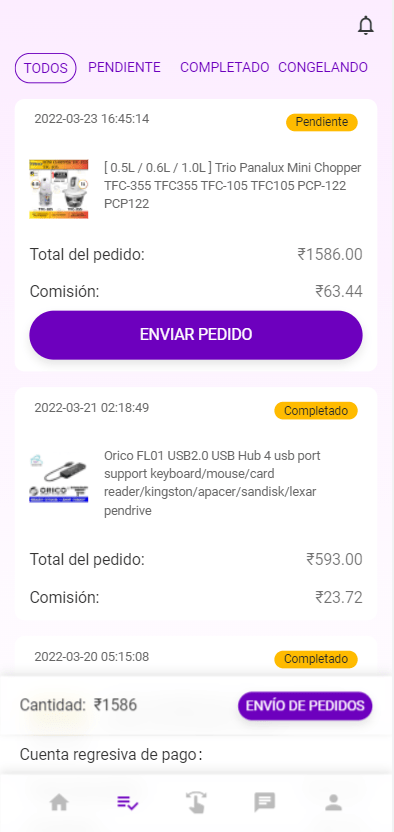
Task: Select the TODOS tab
Action: tap(46, 68)
